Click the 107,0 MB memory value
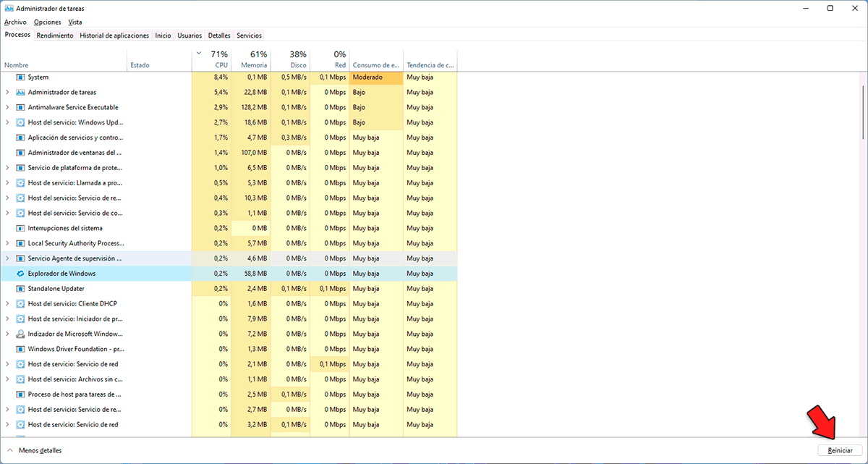Screen dimensions: 868x464 (x=254, y=153)
